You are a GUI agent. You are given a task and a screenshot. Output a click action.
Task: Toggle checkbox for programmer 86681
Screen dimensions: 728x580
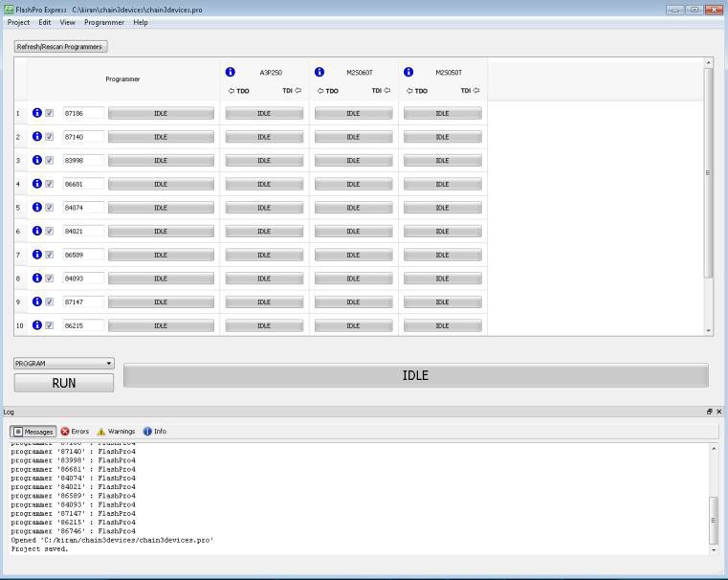pos(50,184)
